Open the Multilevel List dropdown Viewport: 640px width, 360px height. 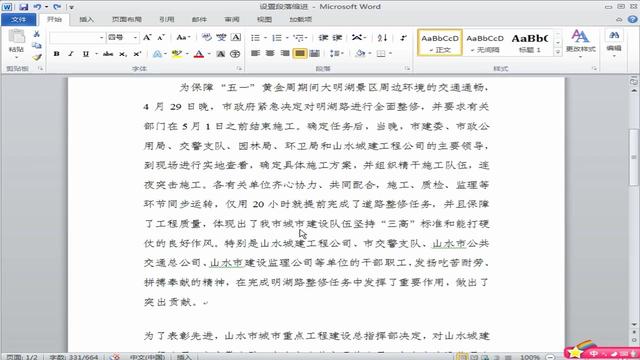(300, 38)
